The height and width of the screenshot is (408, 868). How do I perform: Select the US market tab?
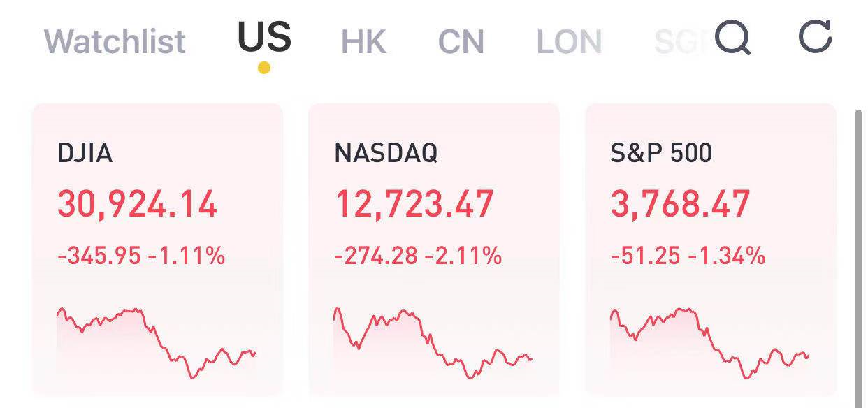(264, 38)
